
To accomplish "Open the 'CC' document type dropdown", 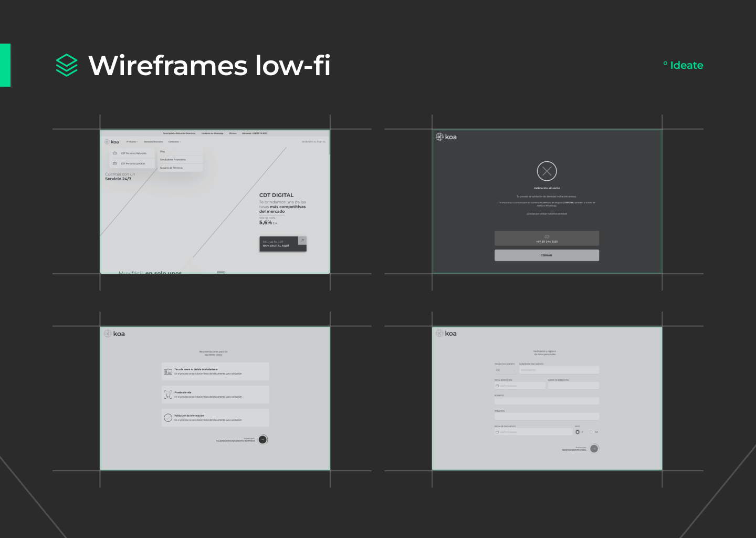I will coord(506,370).
